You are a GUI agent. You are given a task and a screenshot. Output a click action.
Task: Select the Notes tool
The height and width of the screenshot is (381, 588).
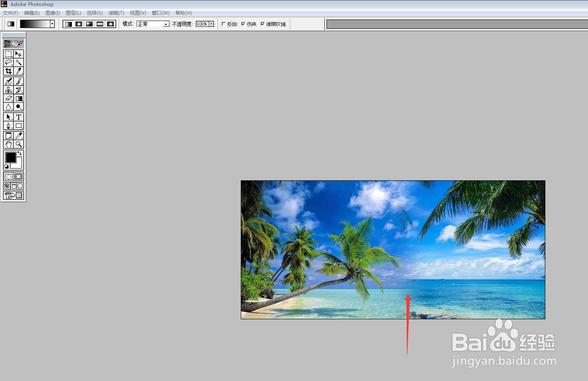click(x=9, y=136)
